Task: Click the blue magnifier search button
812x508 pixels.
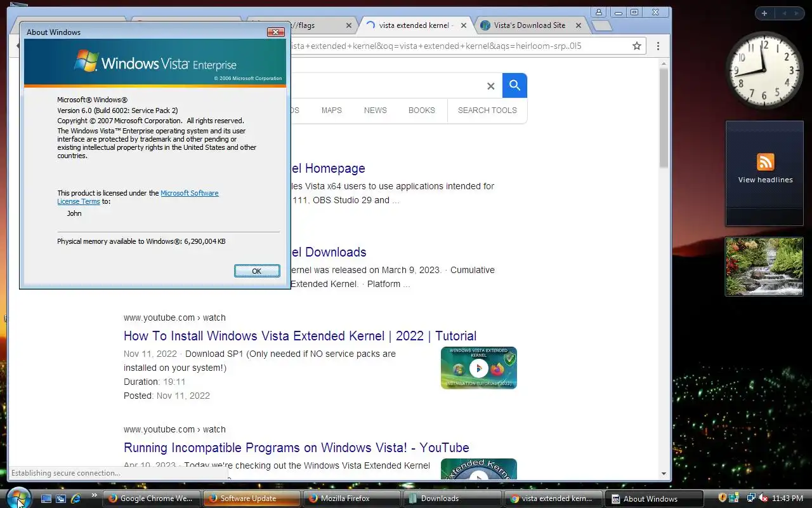Action: tap(514, 85)
